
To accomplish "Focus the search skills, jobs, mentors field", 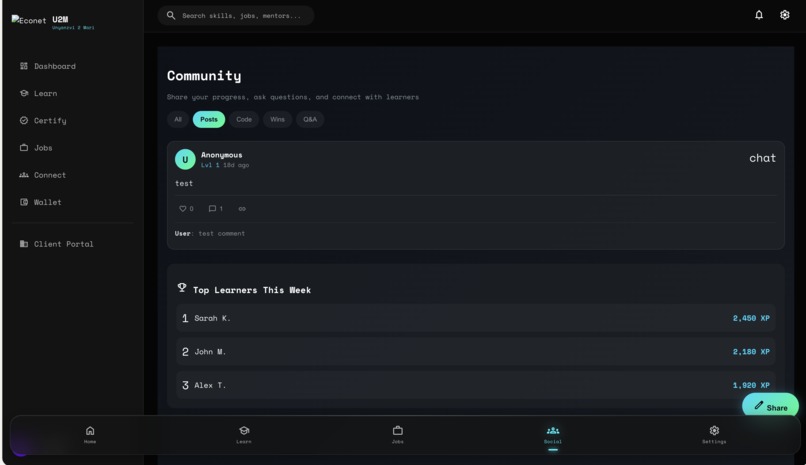I will pyautogui.click(x=236, y=15).
